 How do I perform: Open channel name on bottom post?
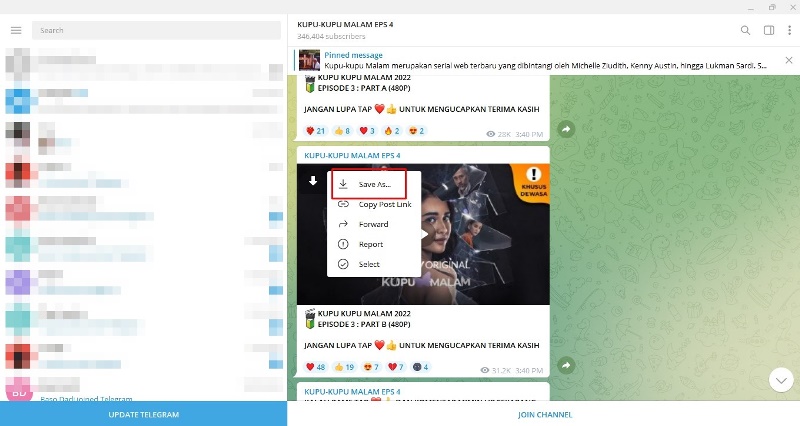[352, 392]
